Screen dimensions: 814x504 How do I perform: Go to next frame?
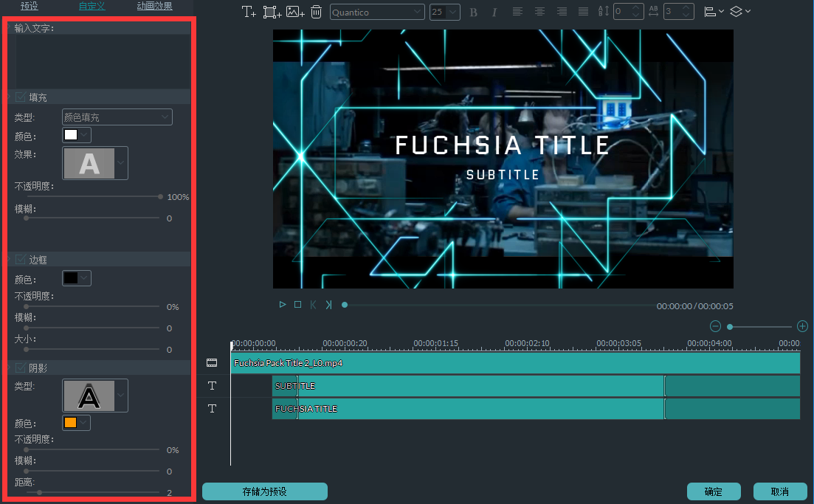click(x=328, y=305)
